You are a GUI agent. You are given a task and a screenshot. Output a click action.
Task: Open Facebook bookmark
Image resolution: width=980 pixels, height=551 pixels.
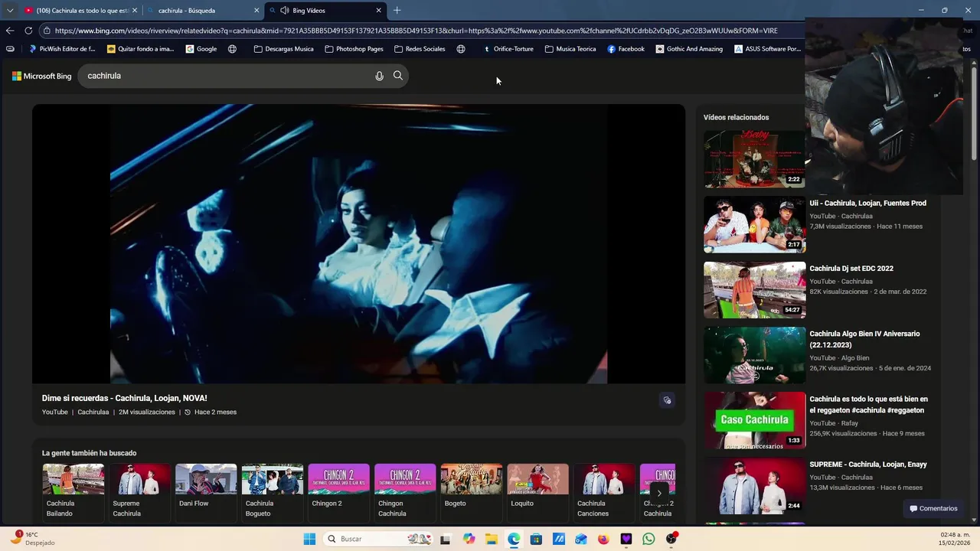[626, 49]
